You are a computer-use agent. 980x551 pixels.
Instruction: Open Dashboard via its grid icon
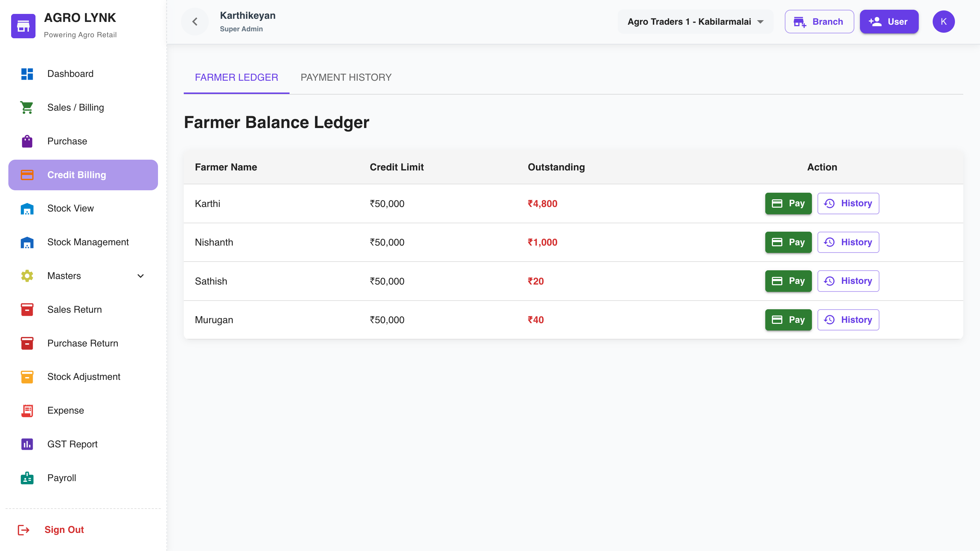(27, 74)
